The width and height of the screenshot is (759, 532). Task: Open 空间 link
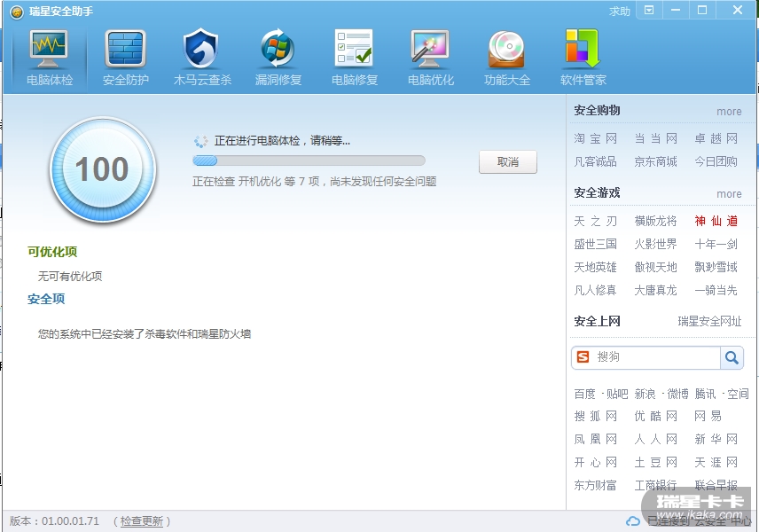click(x=738, y=394)
